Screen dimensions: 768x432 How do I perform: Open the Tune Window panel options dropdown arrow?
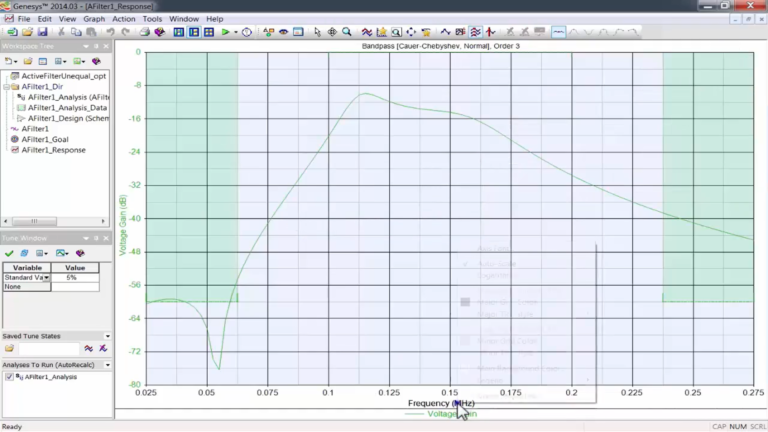86,238
